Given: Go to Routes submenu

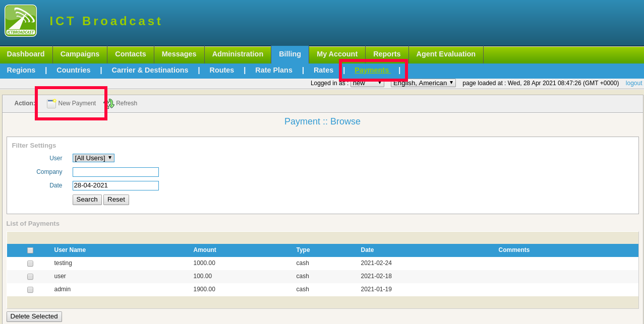Looking at the screenshot, I should click(222, 70).
